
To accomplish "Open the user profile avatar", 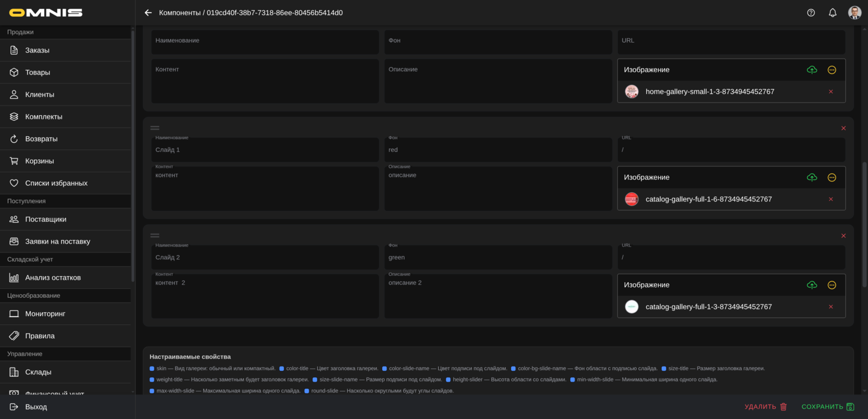I will pos(854,13).
